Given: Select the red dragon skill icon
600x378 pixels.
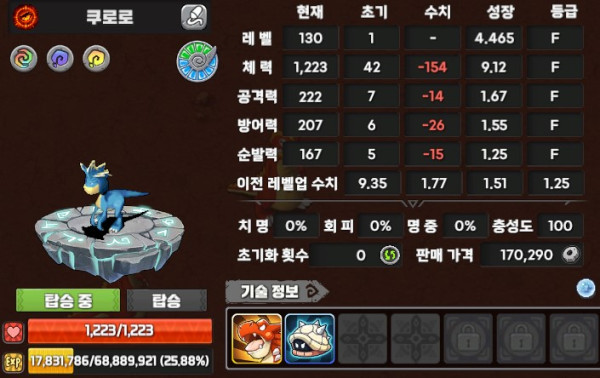Looking at the screenshot, I should pos(257,339).
